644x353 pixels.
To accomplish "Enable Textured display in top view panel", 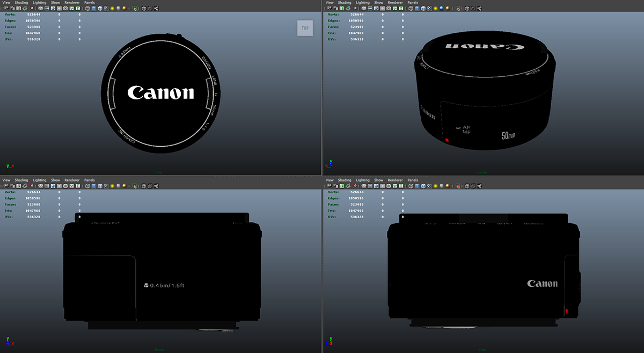I will coord(106,9).
